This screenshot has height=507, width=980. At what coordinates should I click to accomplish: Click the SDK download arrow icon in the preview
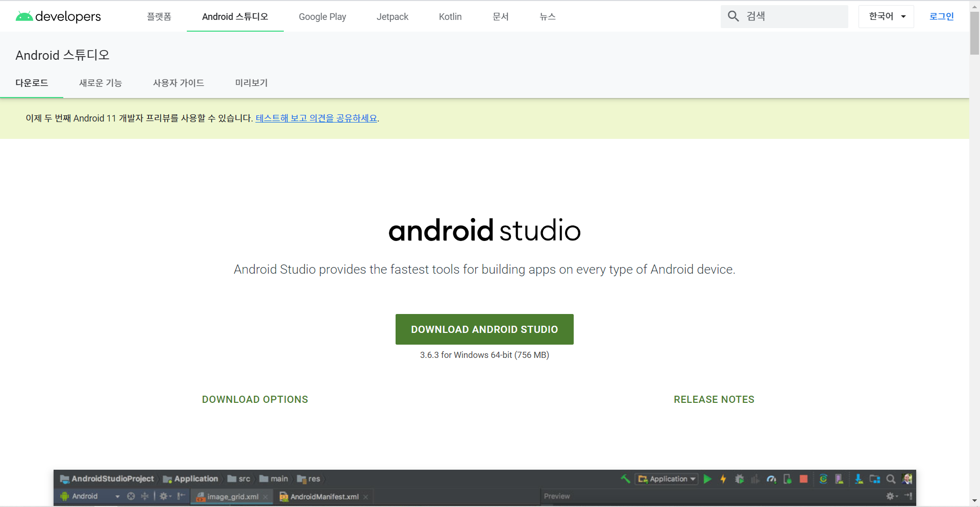(859, 479)
